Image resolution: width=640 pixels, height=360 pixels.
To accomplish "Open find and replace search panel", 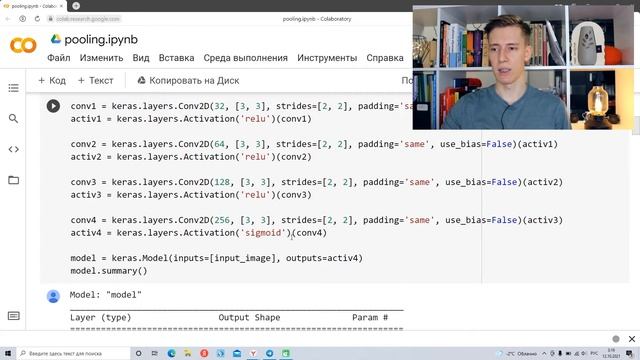I will pos(13,119).
